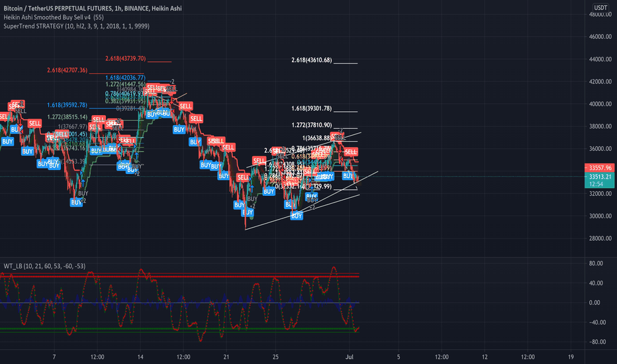
Task: Open the Heikin Ashi Smoothed Buy Sell v4 legend
Action: point(54,17)
